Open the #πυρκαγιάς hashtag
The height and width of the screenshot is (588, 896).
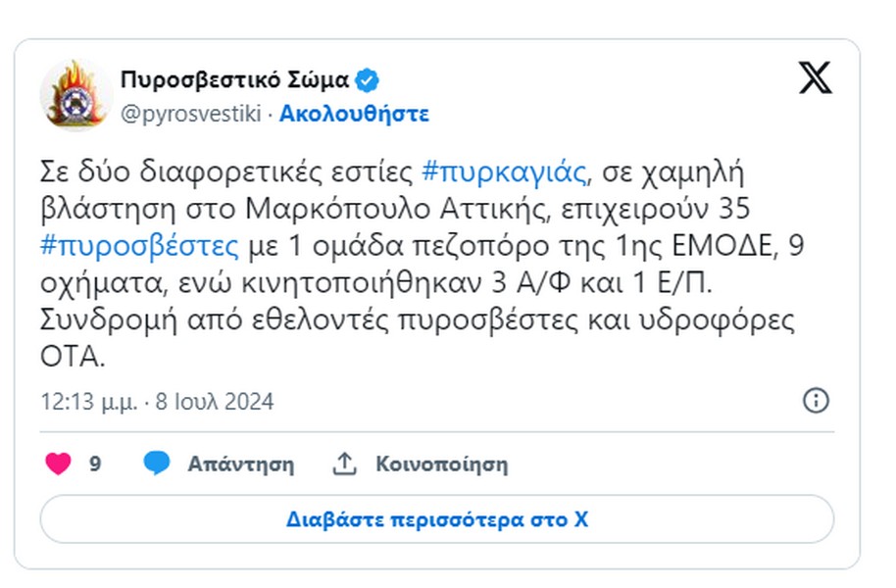pyautogui.click(x=504, y=171)
